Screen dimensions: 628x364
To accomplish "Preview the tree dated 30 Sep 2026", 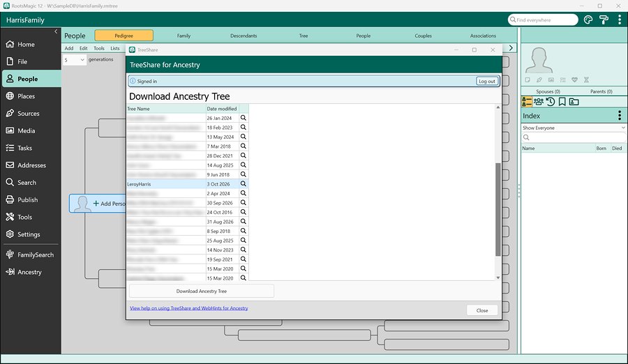I will pos(243,203).
